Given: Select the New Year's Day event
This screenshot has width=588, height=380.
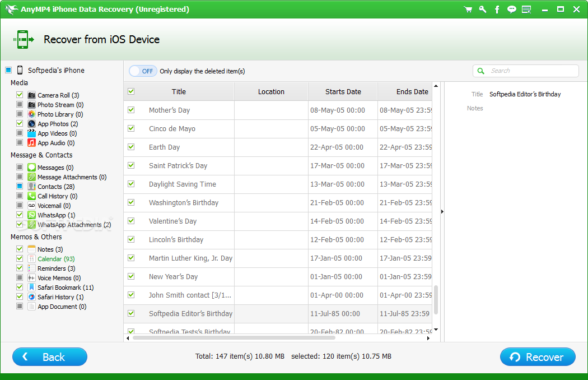Looking at the screenshot, I should [x=278, y=277].
